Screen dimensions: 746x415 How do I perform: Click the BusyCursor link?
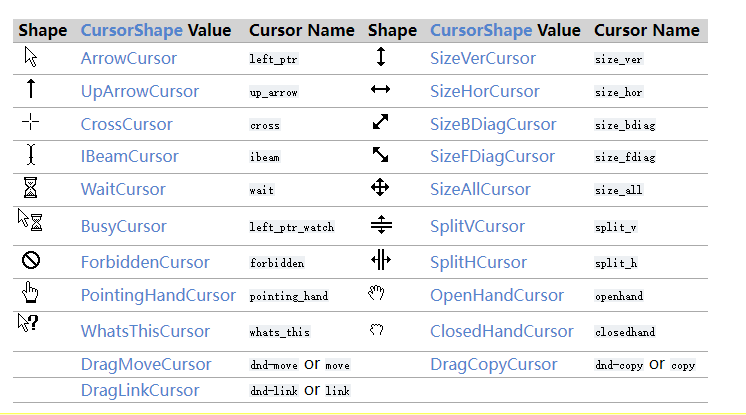123,227
